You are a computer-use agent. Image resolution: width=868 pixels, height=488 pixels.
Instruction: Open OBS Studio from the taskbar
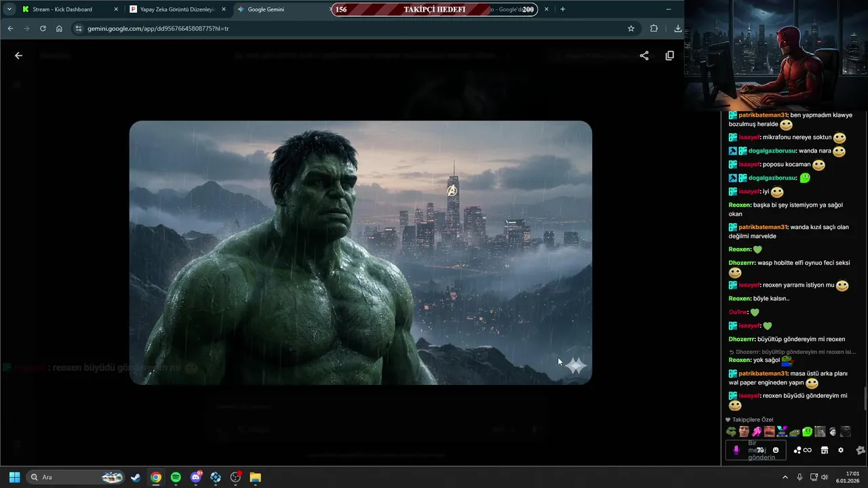coord(235,477)
